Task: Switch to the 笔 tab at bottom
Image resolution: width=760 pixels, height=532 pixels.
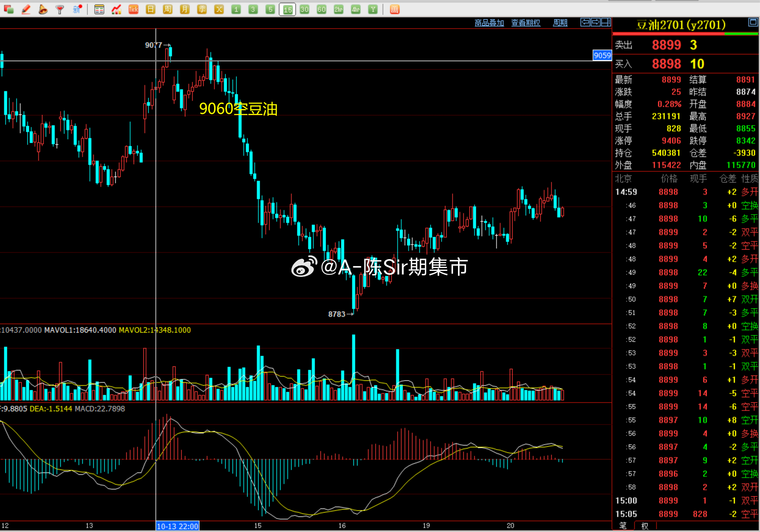Action: [x=623, y=525]
